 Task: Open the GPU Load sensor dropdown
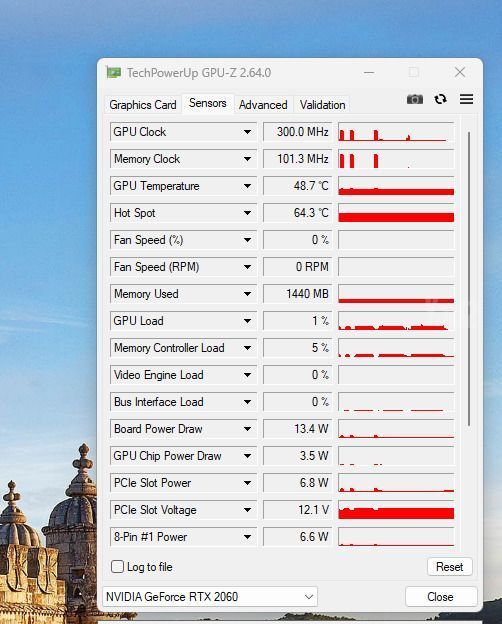coord(247,321)
